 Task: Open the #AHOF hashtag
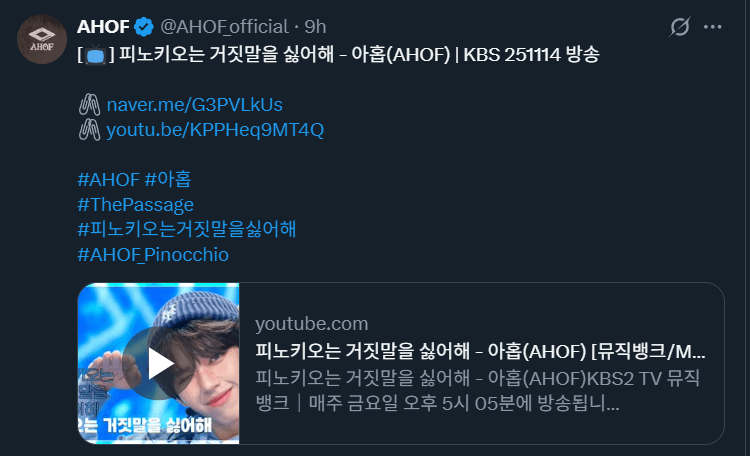click(x=109, y=180)
